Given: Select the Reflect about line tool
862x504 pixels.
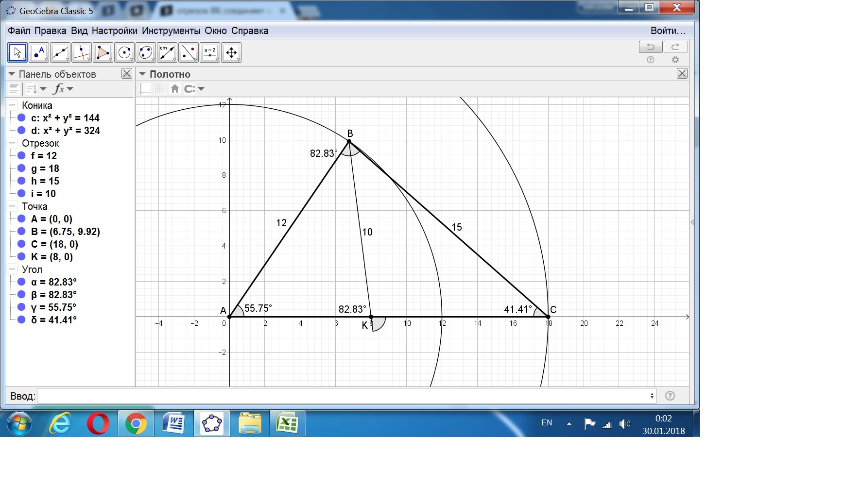Looking at the screenshot, I should click(189, 52).
